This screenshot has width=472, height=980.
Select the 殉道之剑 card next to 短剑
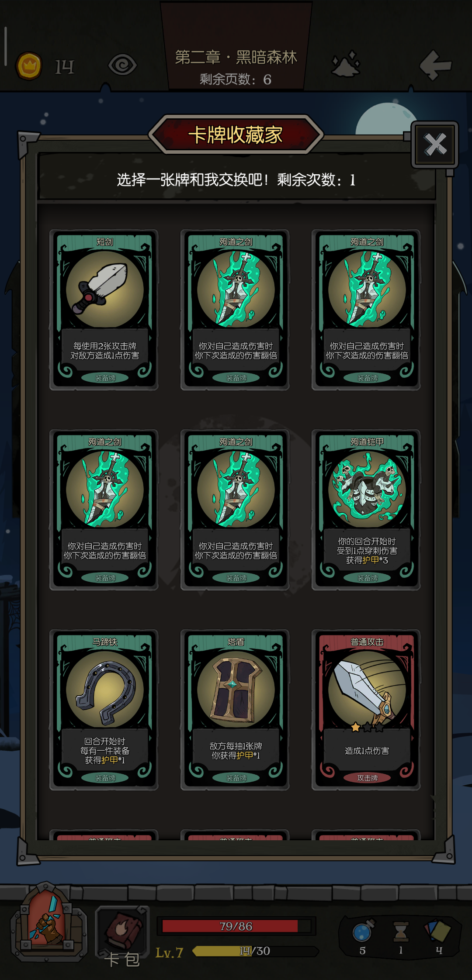[x=235, y=310]
